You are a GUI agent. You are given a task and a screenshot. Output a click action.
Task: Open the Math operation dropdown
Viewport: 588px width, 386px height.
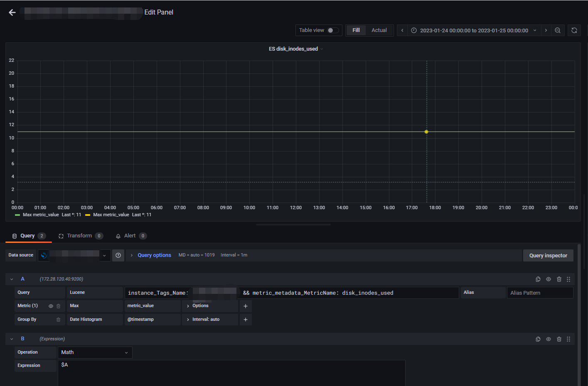point(95,352)
